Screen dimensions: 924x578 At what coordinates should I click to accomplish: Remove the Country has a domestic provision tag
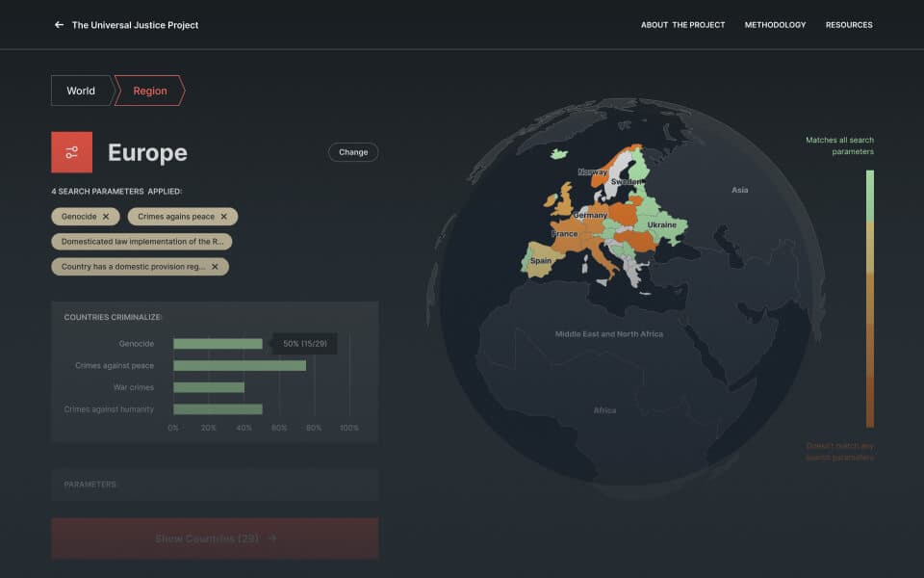tap(215, 267)
